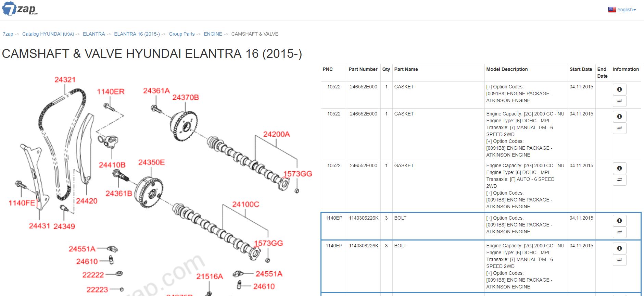Screen dimensions: 644x296
Task: Click swap arrows icon for BOLT MANUAL T/M row
Action: point(619,260)
